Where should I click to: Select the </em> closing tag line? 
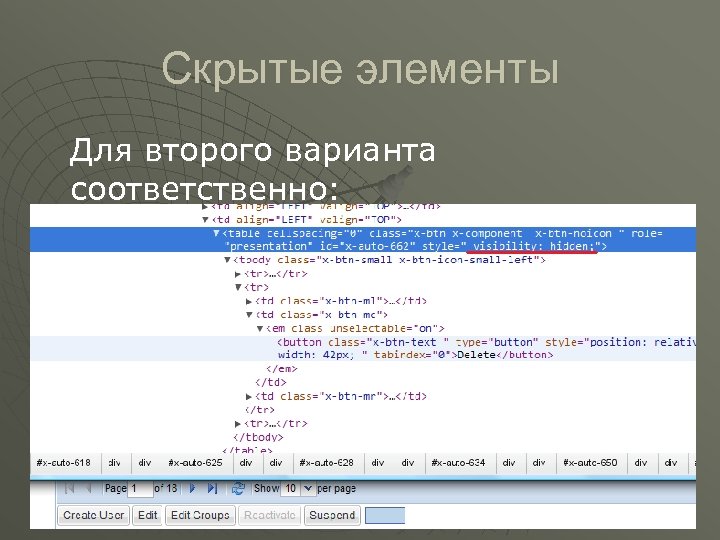(281, 369)
